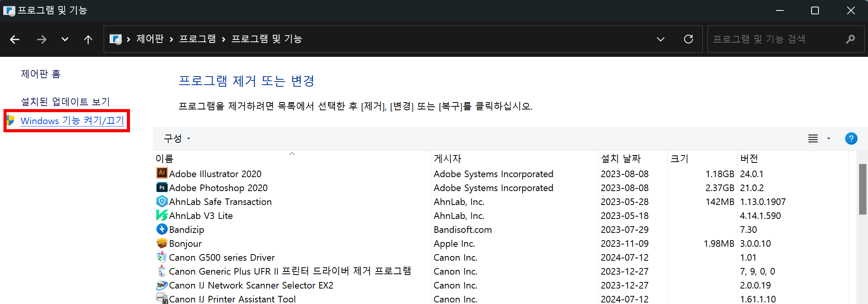Click the magnifier search icon
Image resolution: width=868 pixels, height=304 pixels.
pyautogui.click(x=850, y=39)
